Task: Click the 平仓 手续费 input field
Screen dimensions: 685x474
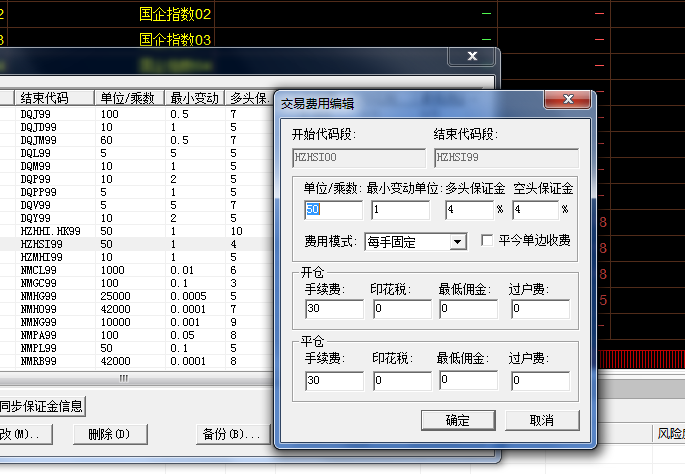Action: click(x=333, y=380)
